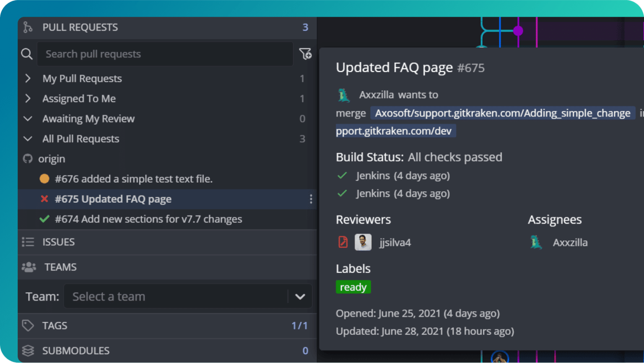Click jjsilva4 reviewer name
Screen dimensions: 644x363
[395, 243]
